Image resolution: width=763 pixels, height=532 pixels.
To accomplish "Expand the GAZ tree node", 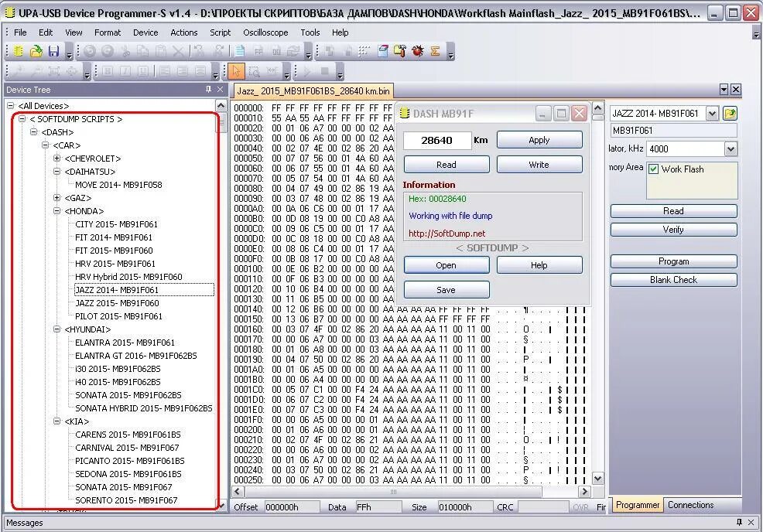I will pos(57,197).
